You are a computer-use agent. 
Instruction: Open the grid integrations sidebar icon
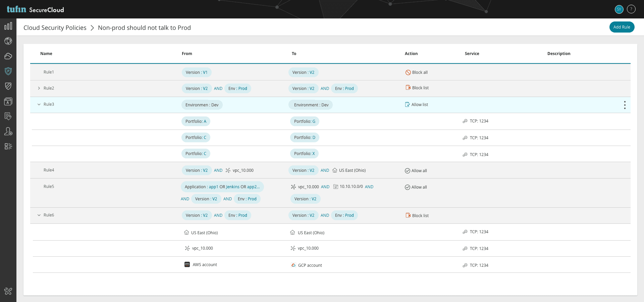coord(8,146)
